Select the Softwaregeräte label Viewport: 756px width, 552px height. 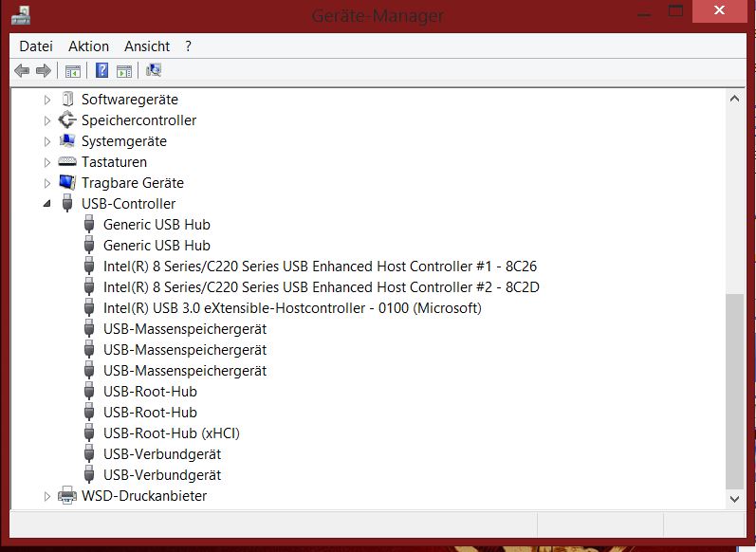click(x=130, y=100)
